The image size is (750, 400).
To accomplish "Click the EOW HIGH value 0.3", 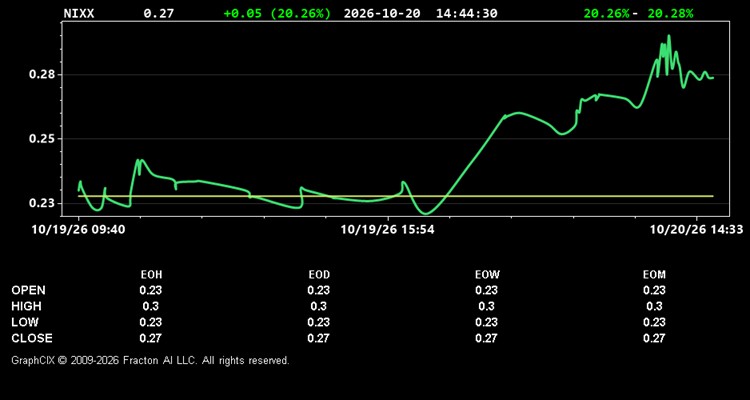I will [x=486, y=306].
